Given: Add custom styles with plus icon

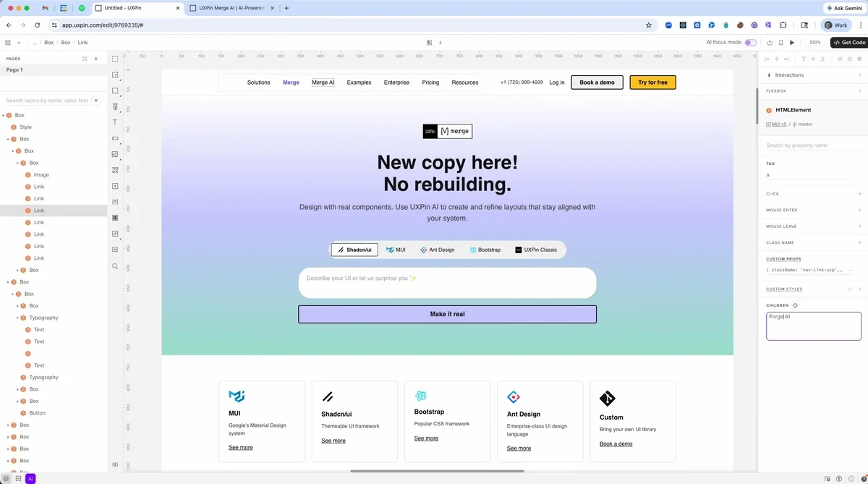Looking at the screenshot, I should (859, 289).
